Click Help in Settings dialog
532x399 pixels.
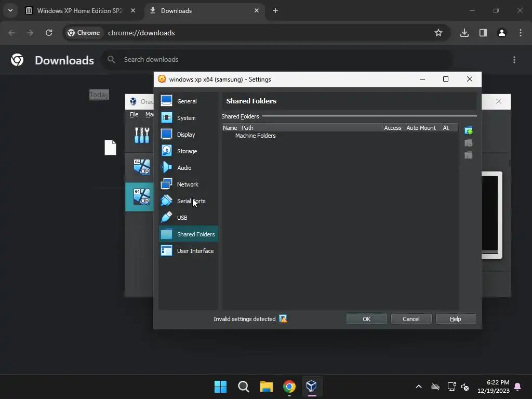[x=456, y=319]
